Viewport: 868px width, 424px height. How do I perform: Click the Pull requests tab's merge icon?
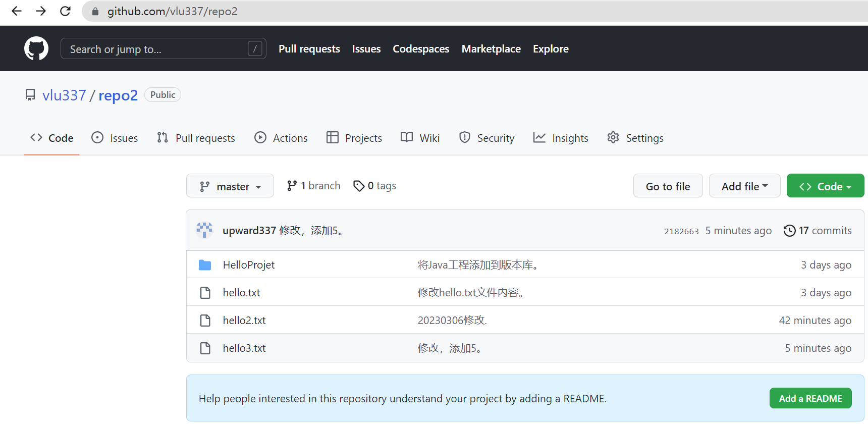pyautogui.click(x=162, y=137)
